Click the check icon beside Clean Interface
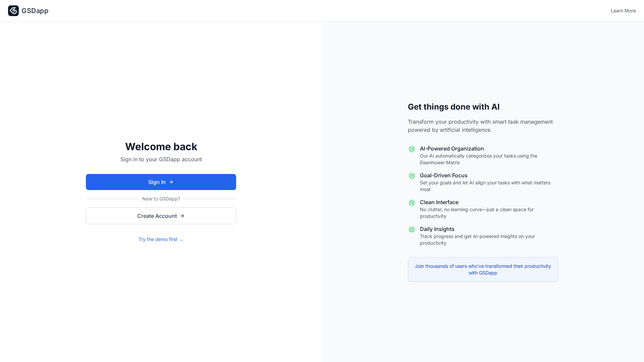 [x=412, y=203]
